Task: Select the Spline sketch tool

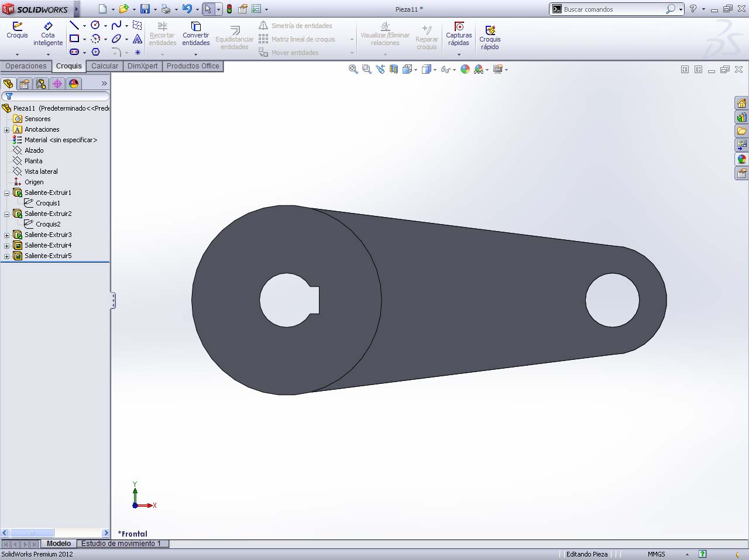Action: (116, 25)
